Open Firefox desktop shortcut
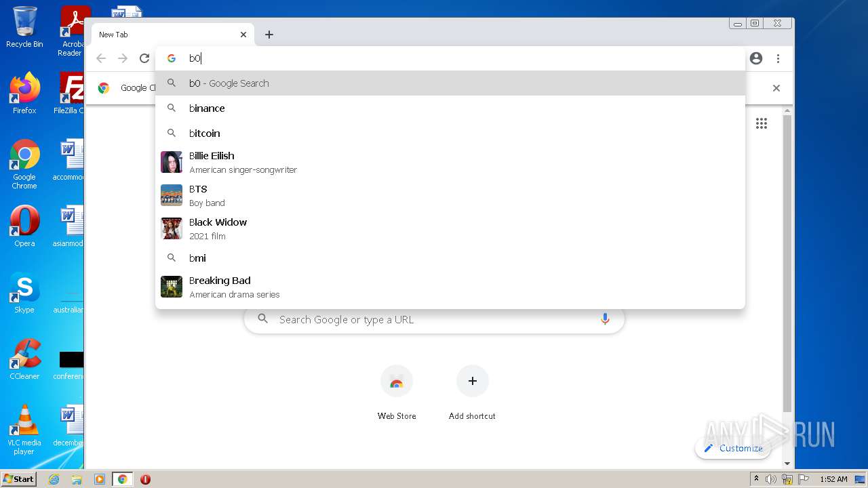Screen dimensions: 868x488 coord(24,93)
